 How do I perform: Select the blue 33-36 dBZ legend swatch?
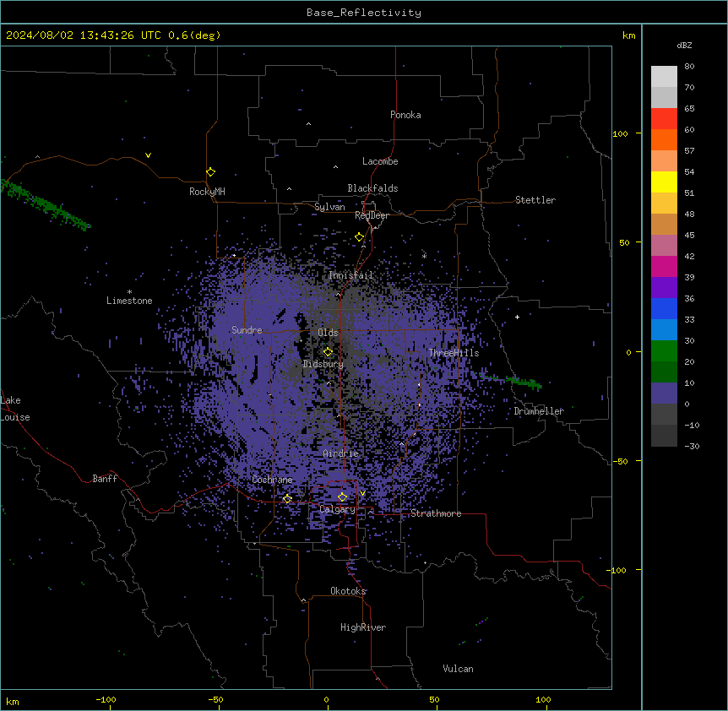pyautogui.click(x=664, y=308)
